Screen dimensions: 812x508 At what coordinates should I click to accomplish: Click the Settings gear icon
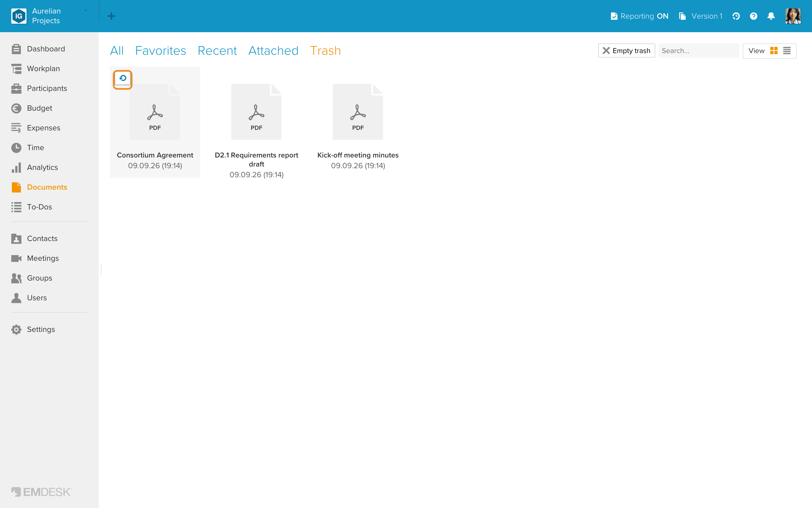pos(16,330)
